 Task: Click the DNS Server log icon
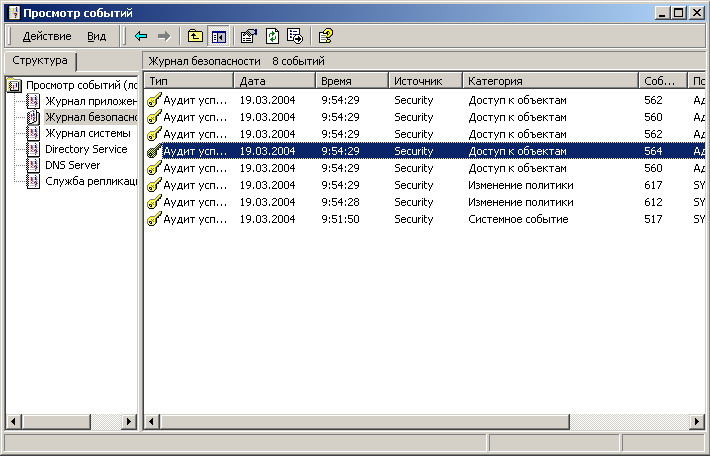pyautogui.click(x=33, y=165)
